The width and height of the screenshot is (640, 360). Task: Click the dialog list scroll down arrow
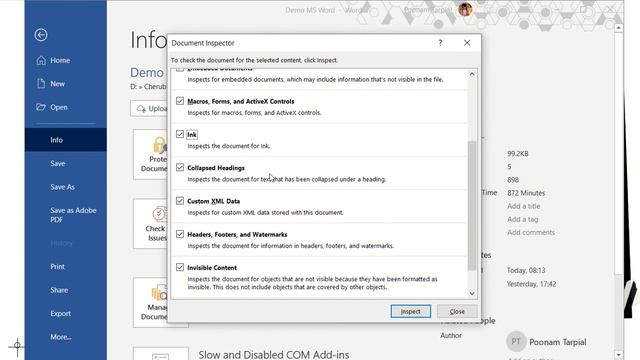pyautogui.click(x=472, y=293)
